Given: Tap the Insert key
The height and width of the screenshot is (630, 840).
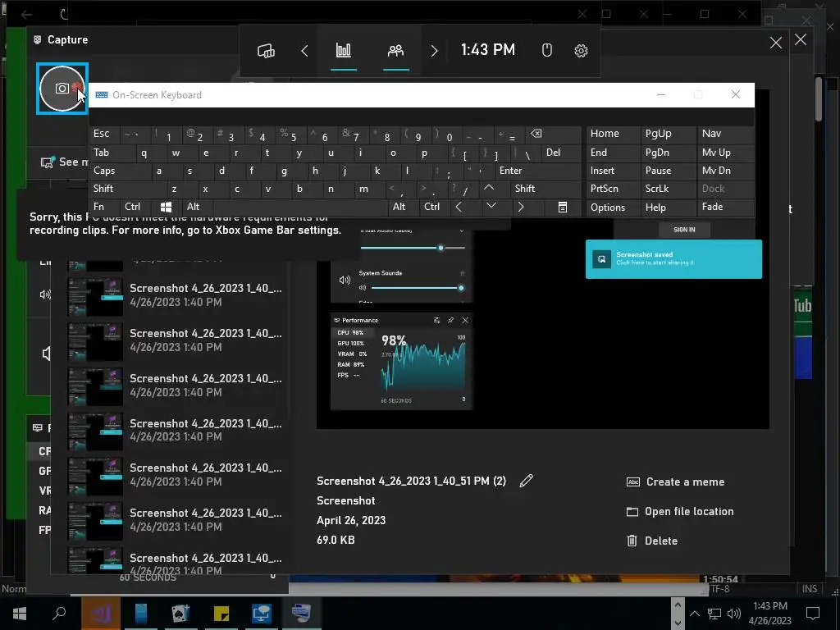Looking at the screenshot, I should pyautogui.click(x=613, y=171).
